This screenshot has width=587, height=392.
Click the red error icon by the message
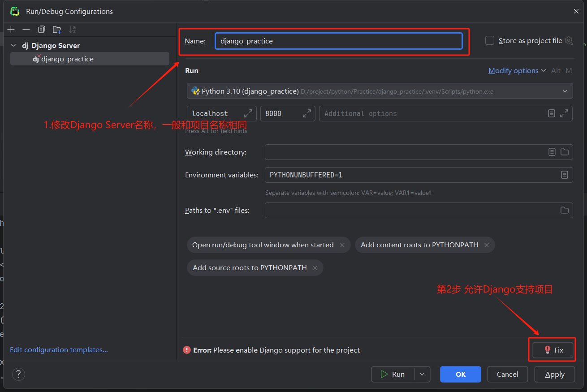[x=187, y=350]
